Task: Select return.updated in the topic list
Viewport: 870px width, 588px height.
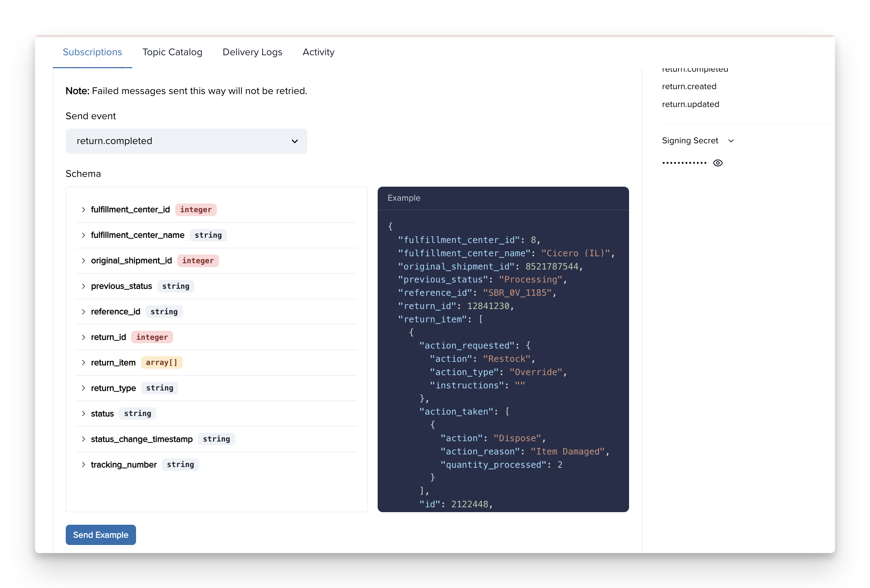Action: [690, 104]
